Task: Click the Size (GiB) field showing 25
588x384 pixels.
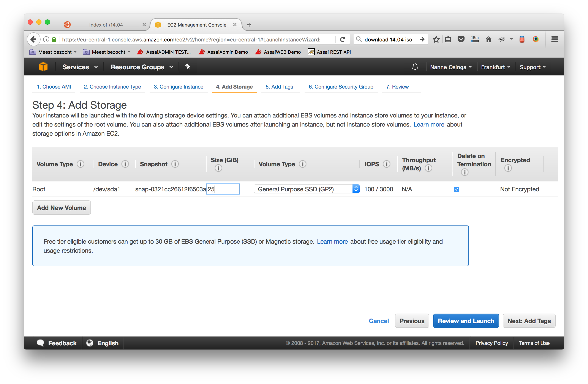Action: tap(223, 189)
